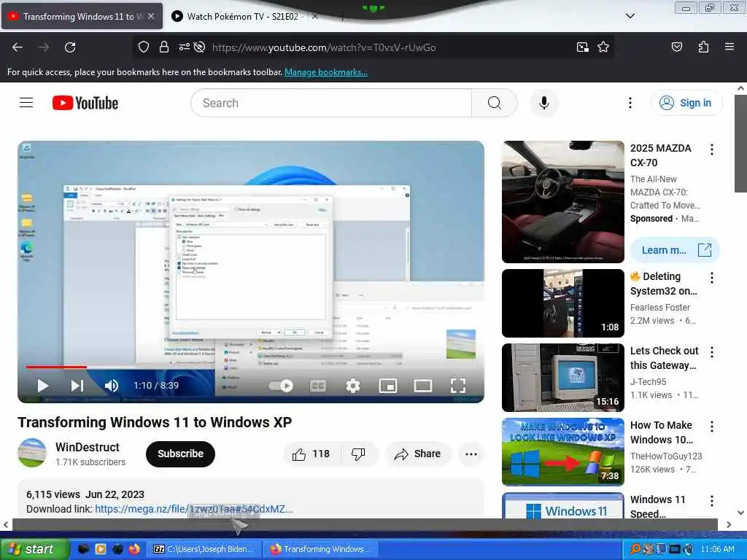Toggle the autoplay switch in the player
The width and height of the screenshot is (747, 560).
coord(281,386)
